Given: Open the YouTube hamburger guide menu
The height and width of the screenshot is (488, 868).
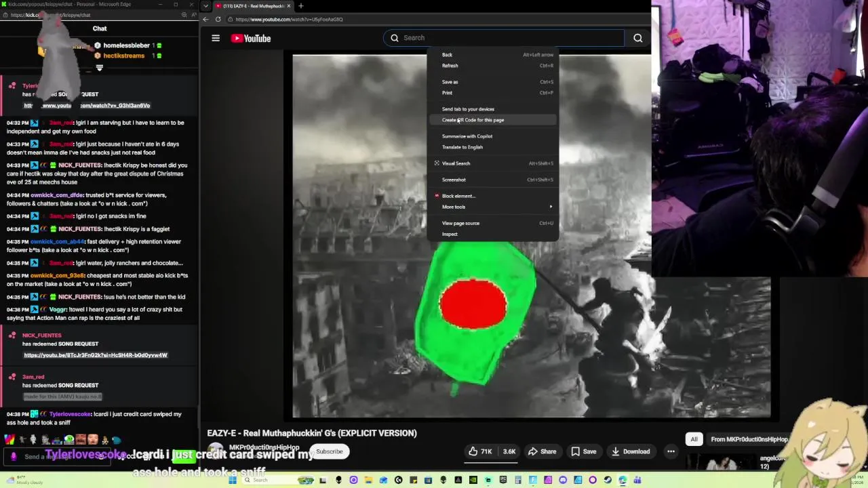Looking at the screenshot, I should pyautogui.click(x=216, y=38).
